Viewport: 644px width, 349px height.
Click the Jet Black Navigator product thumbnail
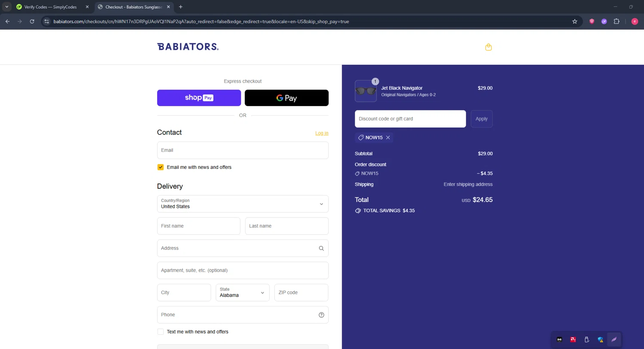pos(366,91)
